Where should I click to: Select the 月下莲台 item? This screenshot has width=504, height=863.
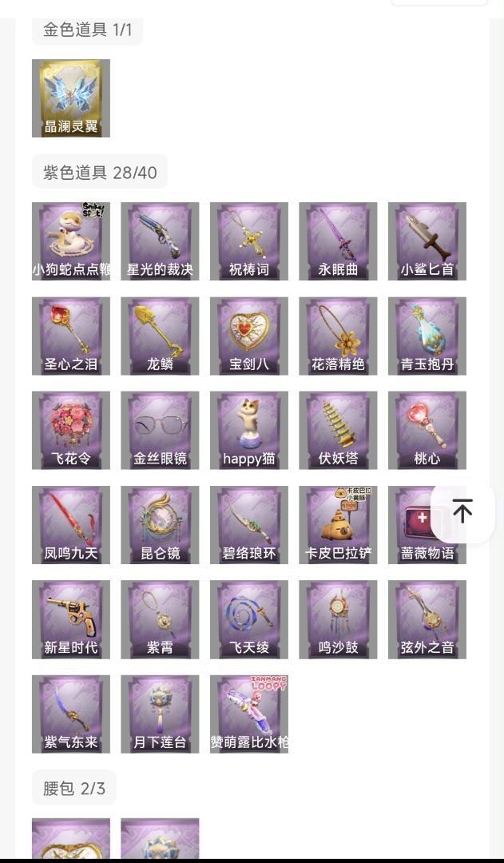pyautogui.click(x=160, y=714)
